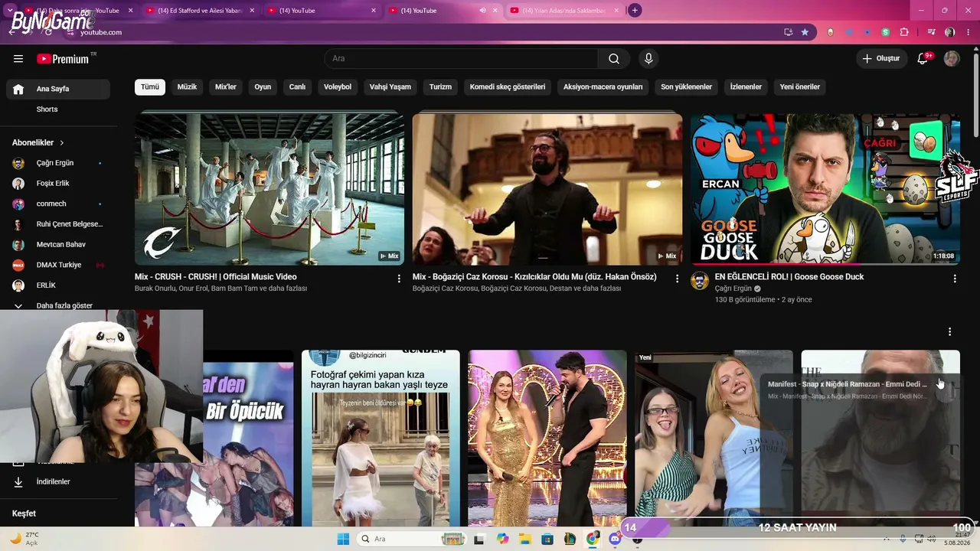Click the YouTube search input field

(x=461, y=59)
